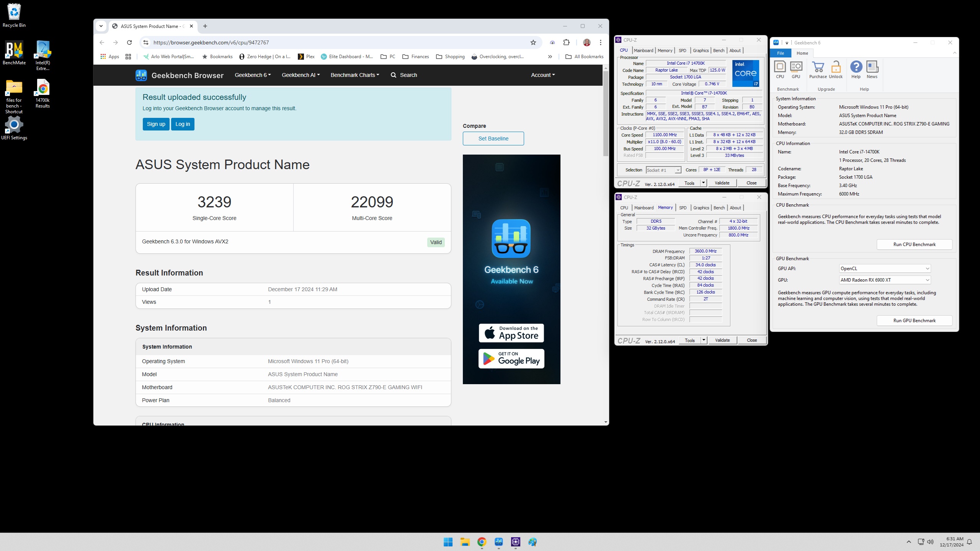Click the Log in button
This screenshot has width=980, height=551.
pyautogui.click(x=183, y=124)
